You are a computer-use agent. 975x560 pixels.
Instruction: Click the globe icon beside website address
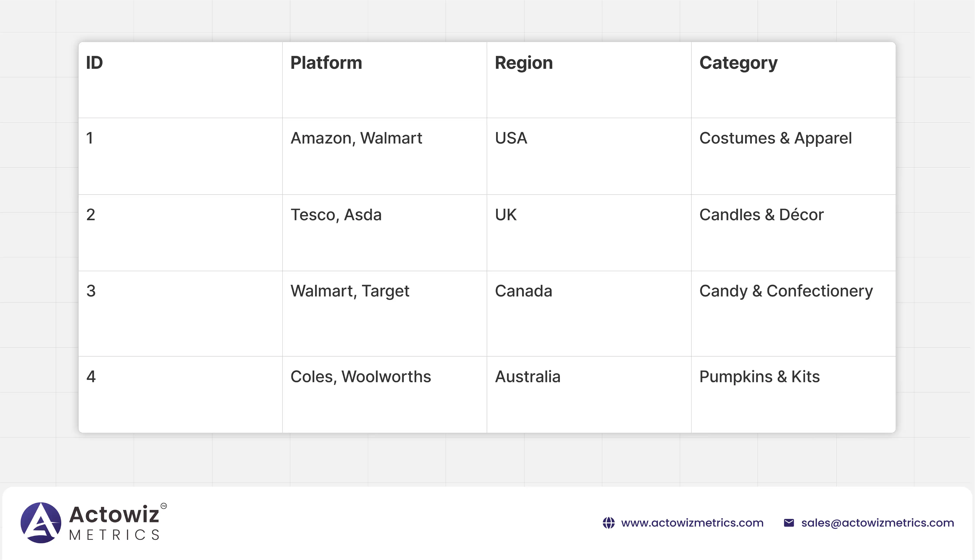(609, 523)
